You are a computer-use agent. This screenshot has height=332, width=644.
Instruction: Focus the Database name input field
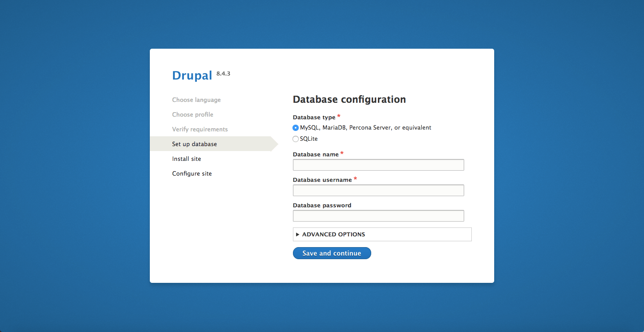pyautogui.click(x=378, y=165)
